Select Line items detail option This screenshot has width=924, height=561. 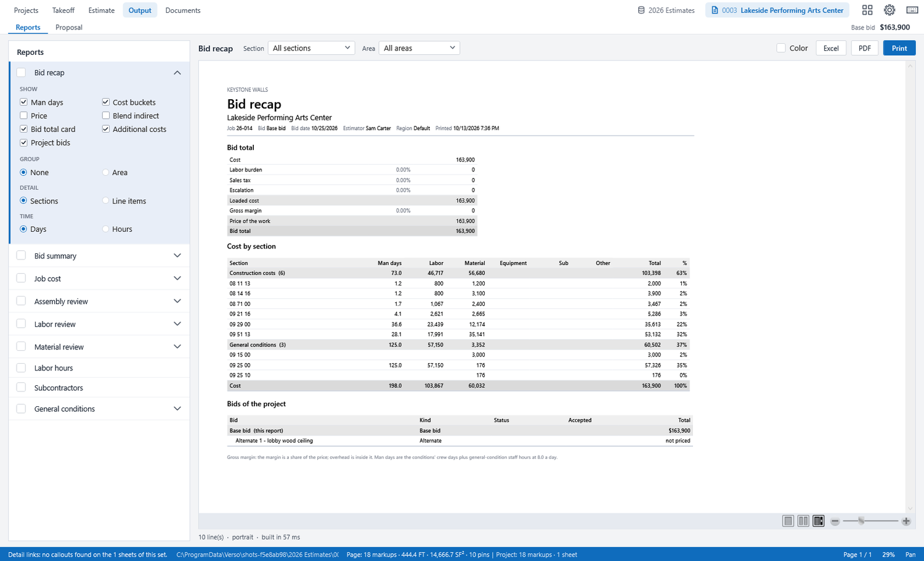point(106,201)
